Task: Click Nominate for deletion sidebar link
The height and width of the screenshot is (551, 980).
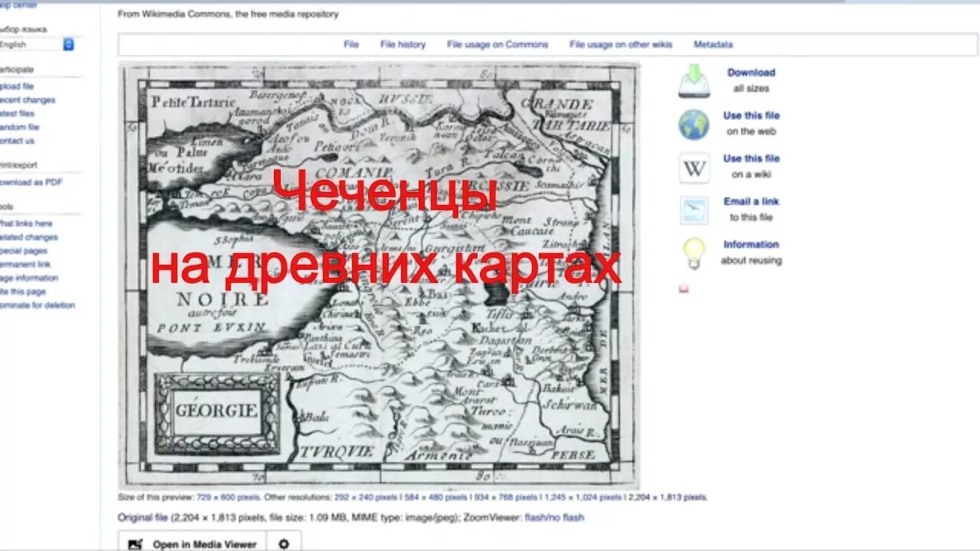Action: 38,305
